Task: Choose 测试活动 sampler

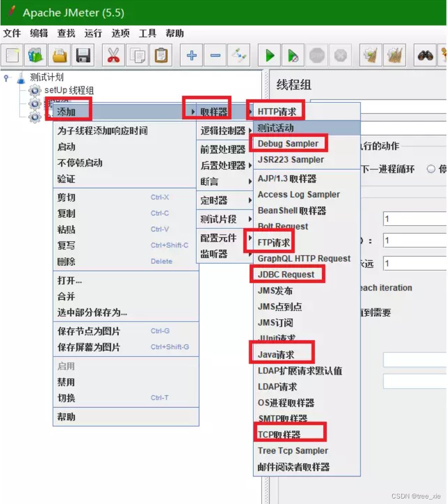Action: click(307, 128)
